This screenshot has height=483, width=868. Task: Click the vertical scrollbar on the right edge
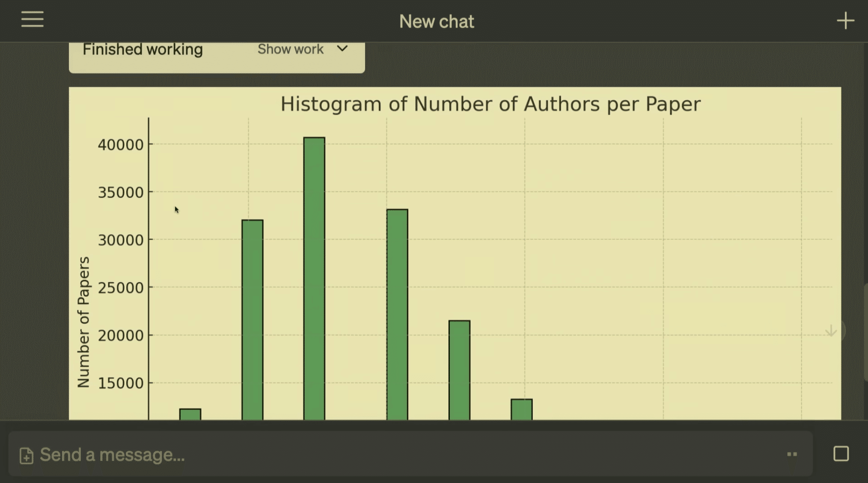(865, 332)
